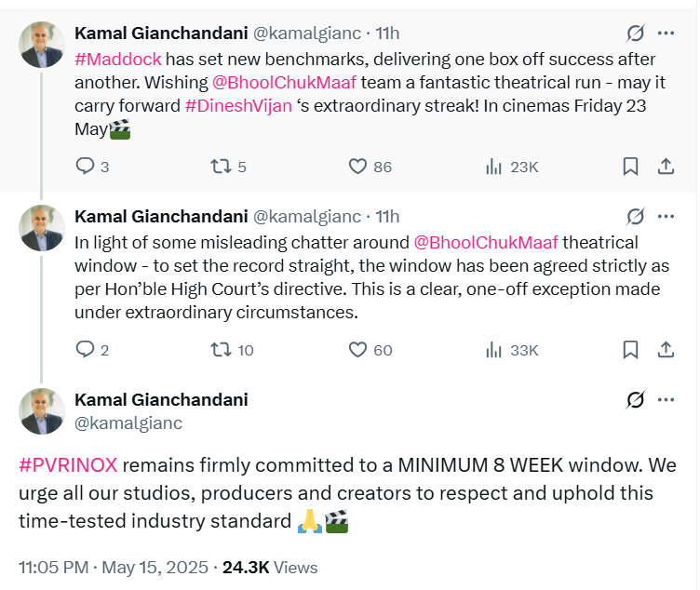Image resolution: width=700 pixels, height=590 pixels.
Task: Bookmark the High Court directive tweet
Action: tap(630, 350)
